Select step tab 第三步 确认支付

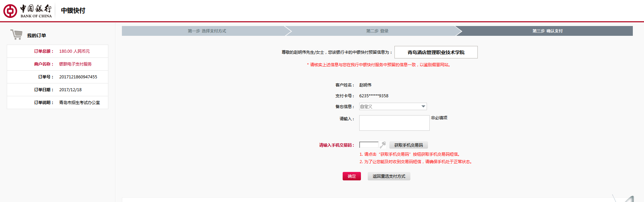547,31
